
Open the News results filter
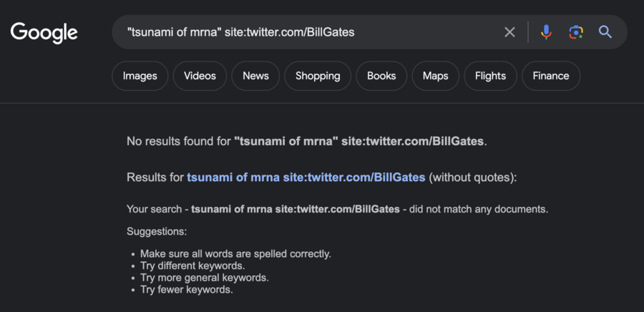(255, 76)
